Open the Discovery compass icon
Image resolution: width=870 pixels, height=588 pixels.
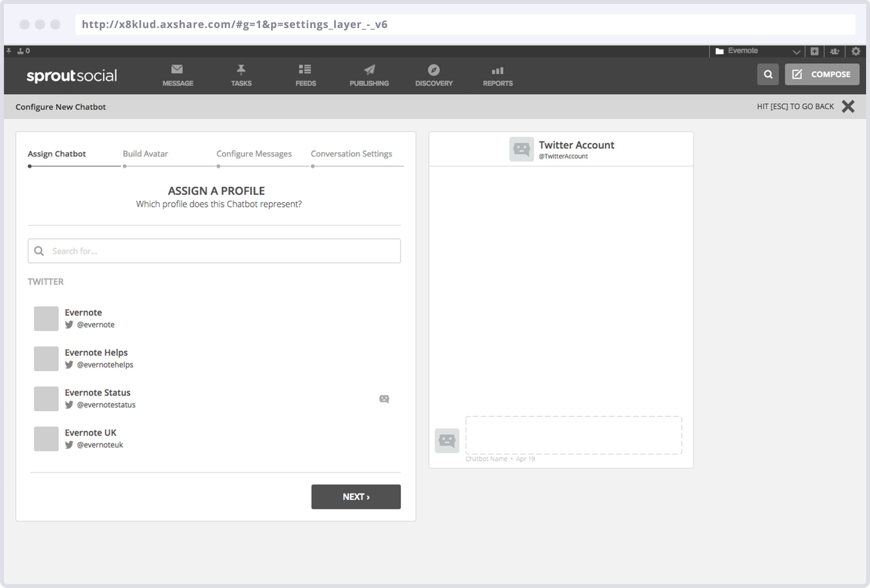tap(434, 70)
